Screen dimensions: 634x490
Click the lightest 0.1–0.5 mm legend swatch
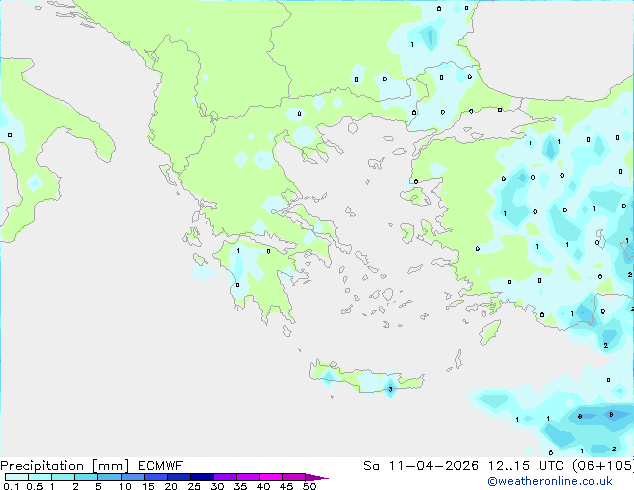pos(17,477)
